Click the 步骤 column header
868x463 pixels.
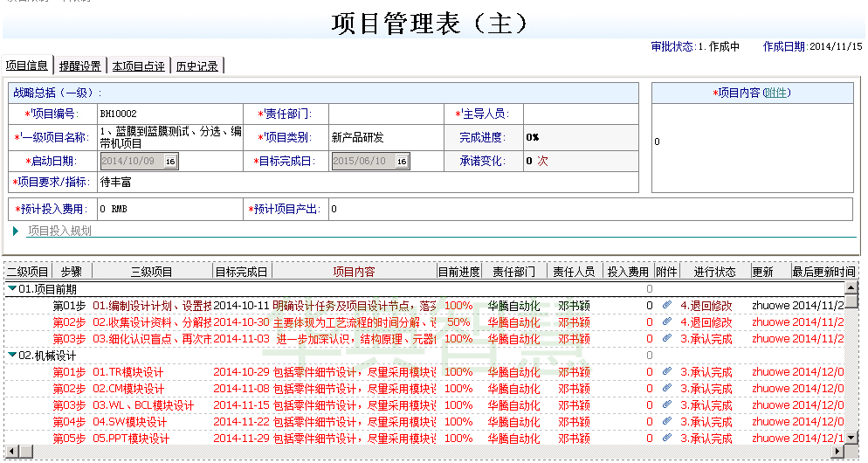click(72, 272)
